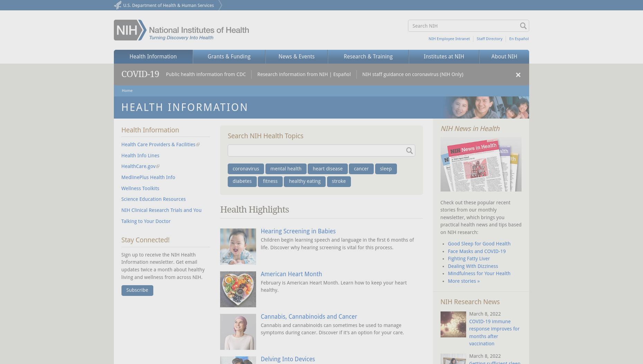The image size is (643, 364).
Task: Click the HHS eagle logo icon
Action: pyautogui.click(x=118, y=5)
